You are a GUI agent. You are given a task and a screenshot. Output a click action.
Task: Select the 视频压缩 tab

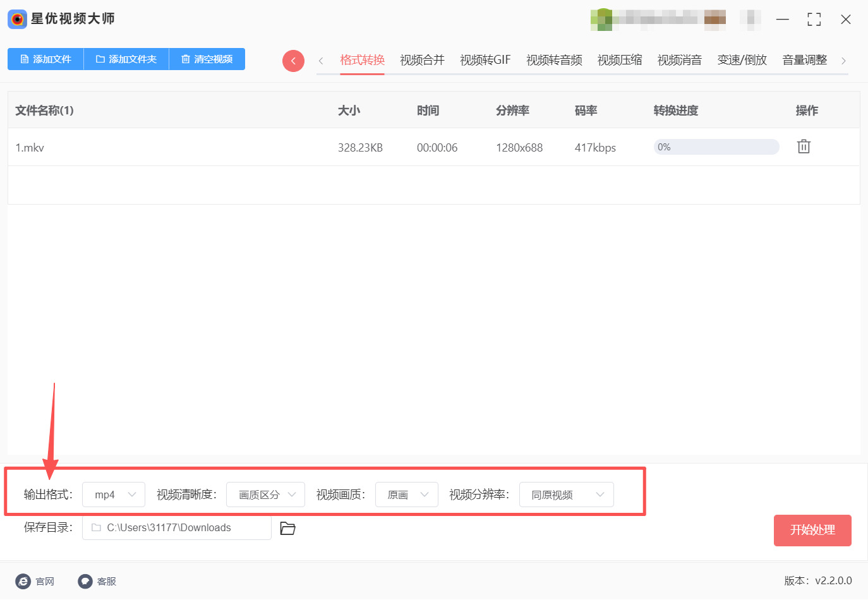tap(619, 60)
